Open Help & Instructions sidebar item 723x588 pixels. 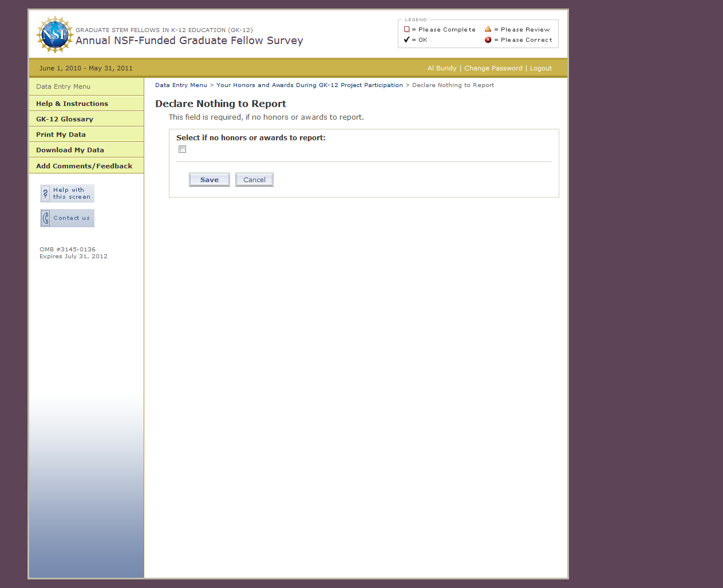(72, 104)
